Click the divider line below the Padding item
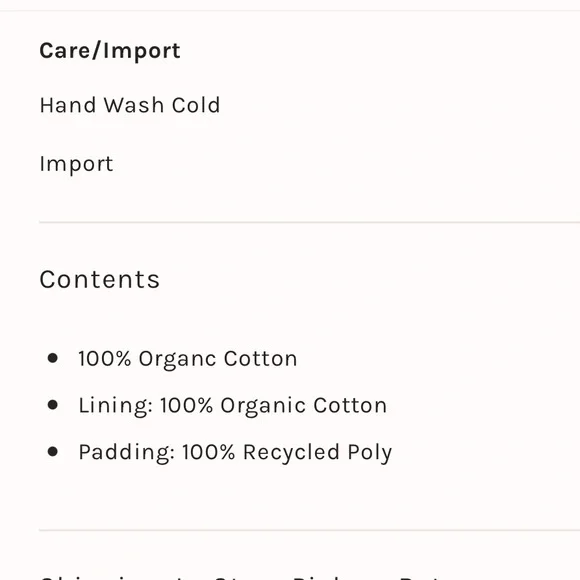The height and width of the screenshot is (580, 580). pyautogui.click(x=309, y=530)
